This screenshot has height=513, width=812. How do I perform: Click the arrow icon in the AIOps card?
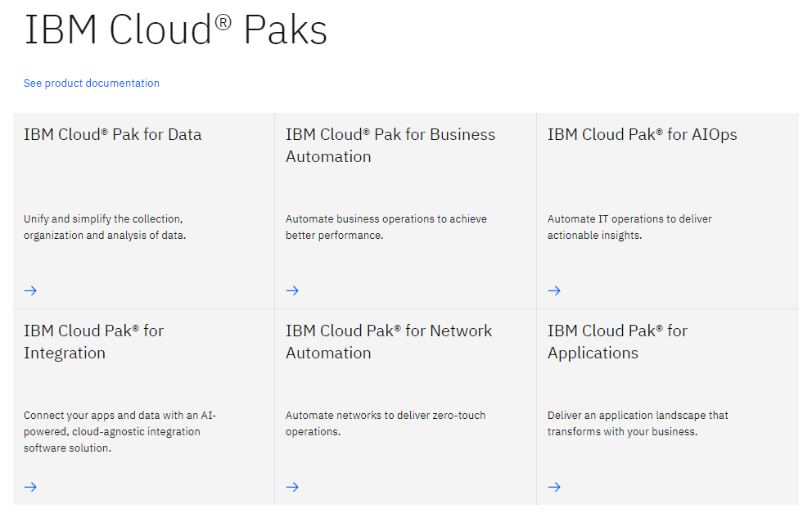[554, 290]
